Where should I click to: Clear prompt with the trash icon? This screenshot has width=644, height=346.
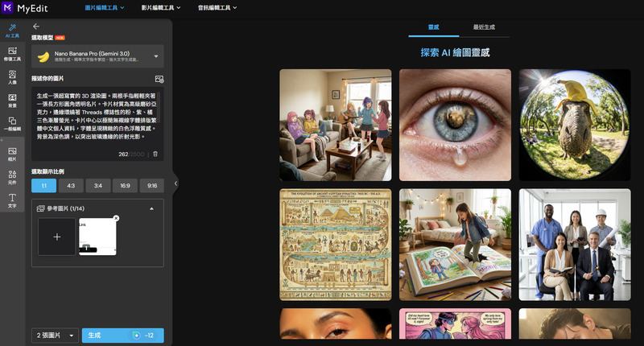coord(155,154)
